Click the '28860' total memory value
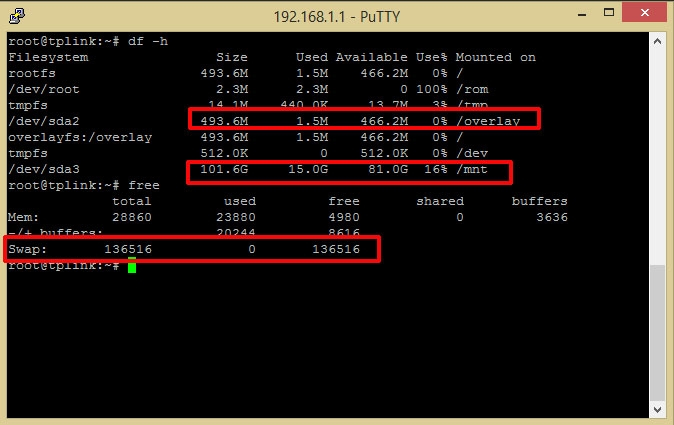 [132, 217]
